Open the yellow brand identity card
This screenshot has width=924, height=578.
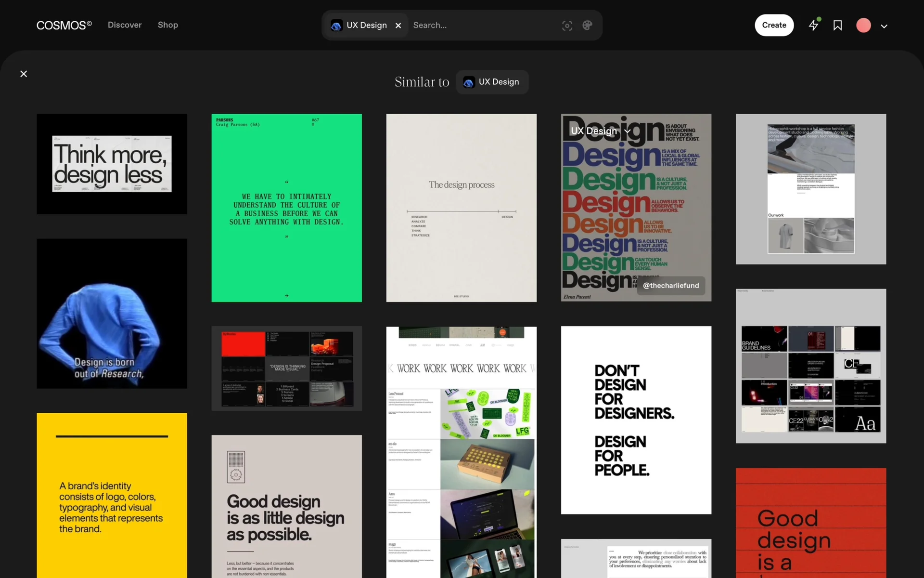click(112, 496)
